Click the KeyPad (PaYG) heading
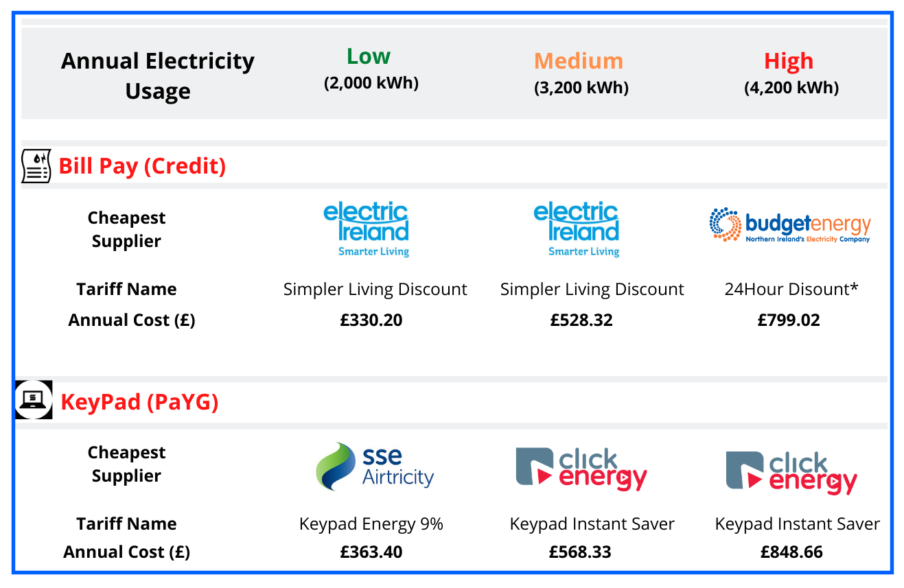 140,401
